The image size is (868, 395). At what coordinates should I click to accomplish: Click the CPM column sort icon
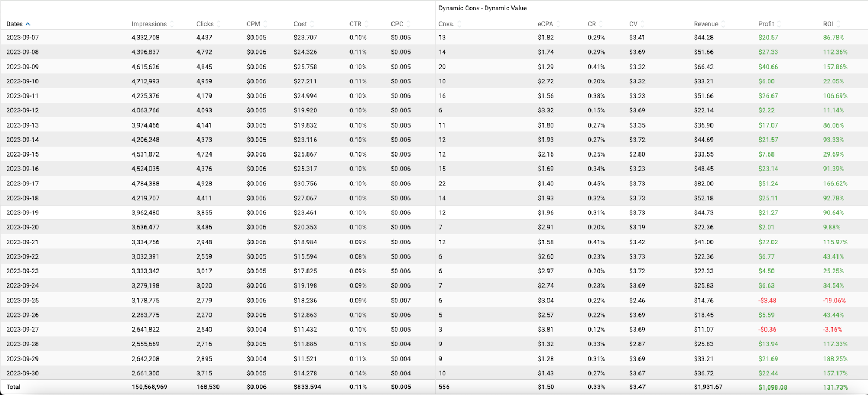pos(265,24)
